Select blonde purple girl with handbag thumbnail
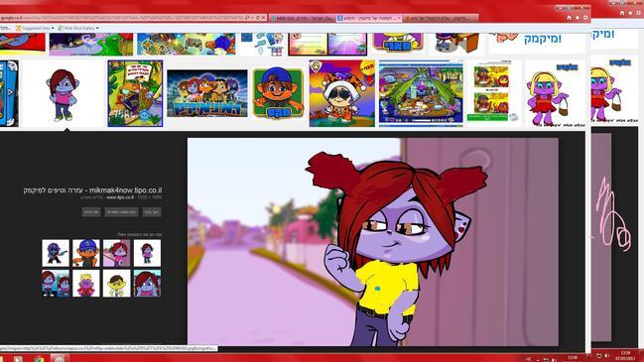The height and width of the screenshot is (362, 644). [x=556, y=93]
